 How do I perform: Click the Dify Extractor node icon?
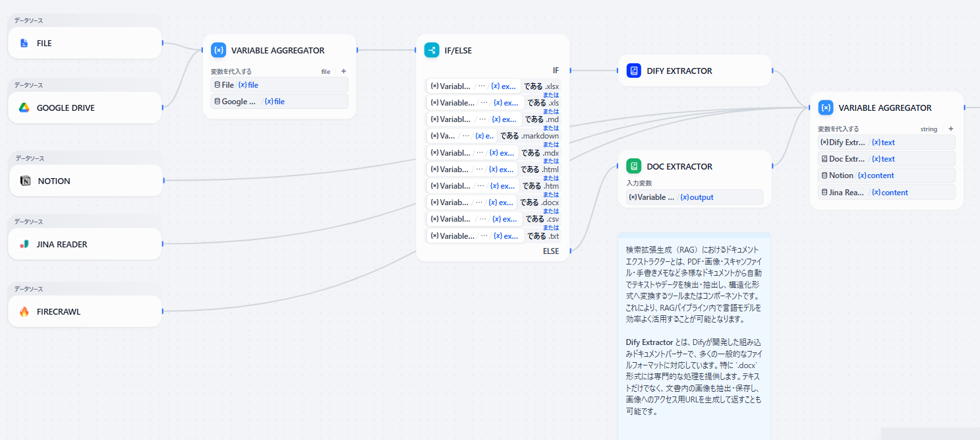pos(633,71)
